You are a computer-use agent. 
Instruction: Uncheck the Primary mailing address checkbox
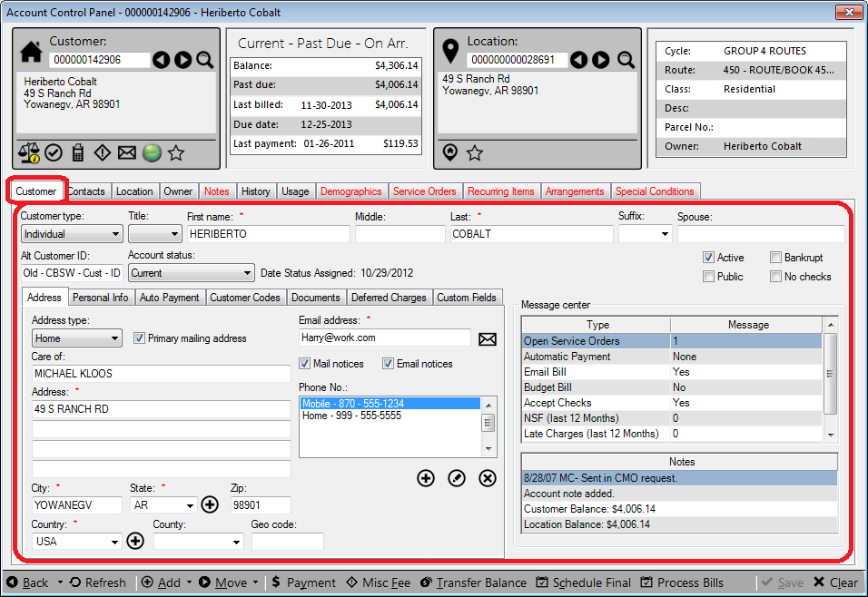139,338
